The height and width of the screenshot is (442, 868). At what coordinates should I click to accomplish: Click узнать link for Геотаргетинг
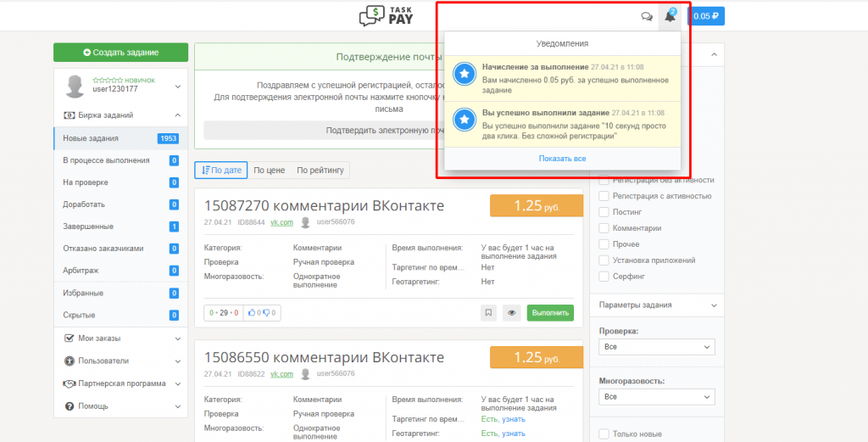click(513, 434)
